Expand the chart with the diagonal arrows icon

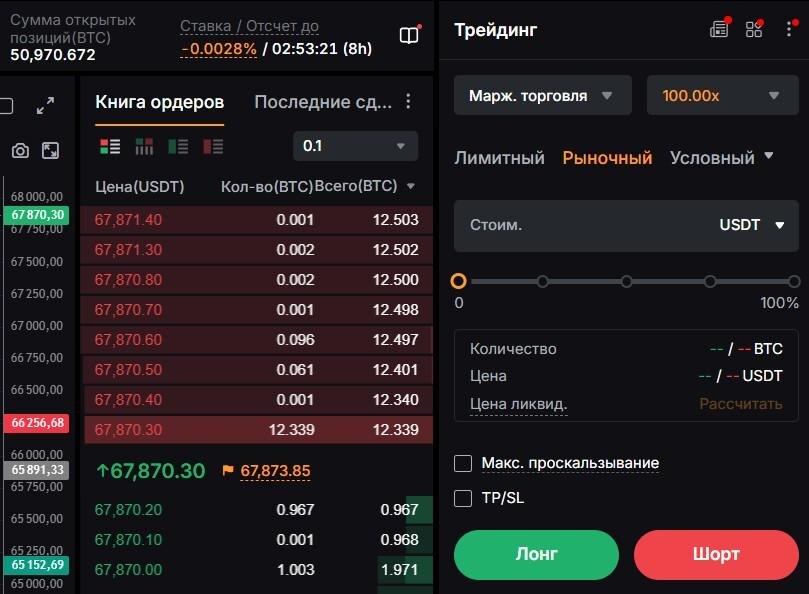44,104
